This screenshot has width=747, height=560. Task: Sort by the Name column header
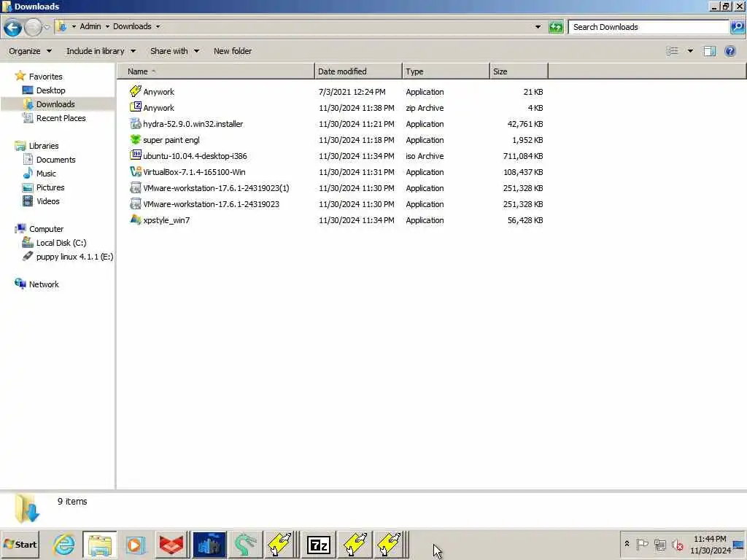[x=216, y=71]
